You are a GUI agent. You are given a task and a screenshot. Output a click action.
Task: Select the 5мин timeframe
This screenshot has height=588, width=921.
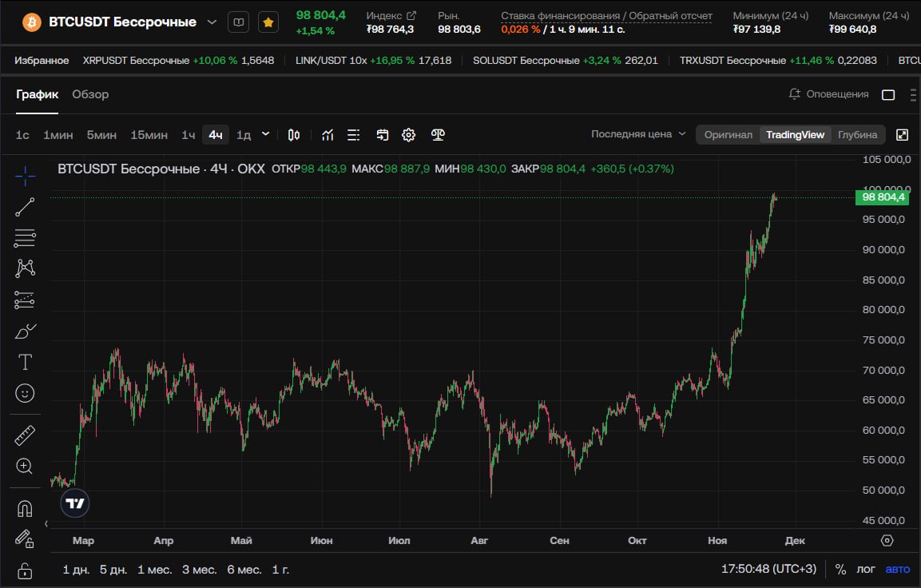coord(101,135)
